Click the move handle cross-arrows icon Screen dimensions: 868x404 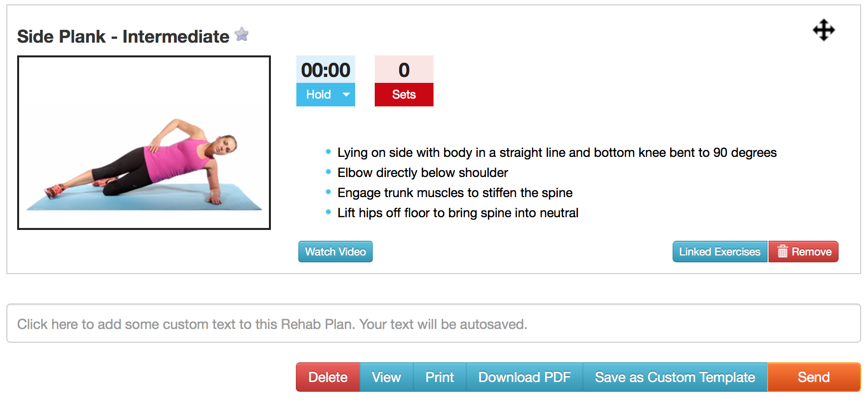[823, 30]
